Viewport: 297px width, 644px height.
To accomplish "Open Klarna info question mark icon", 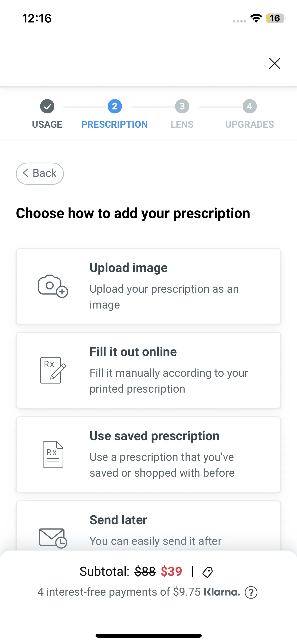I will pos(251,592).
